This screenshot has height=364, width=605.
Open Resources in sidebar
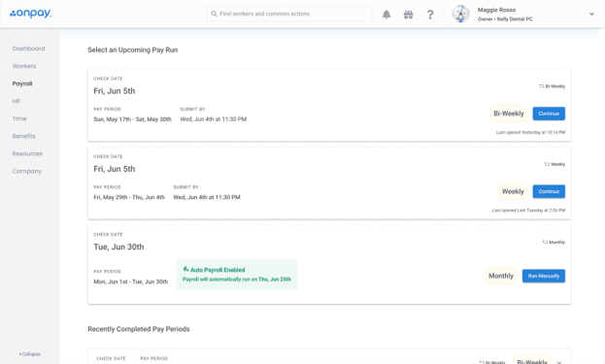click(27, 153)
